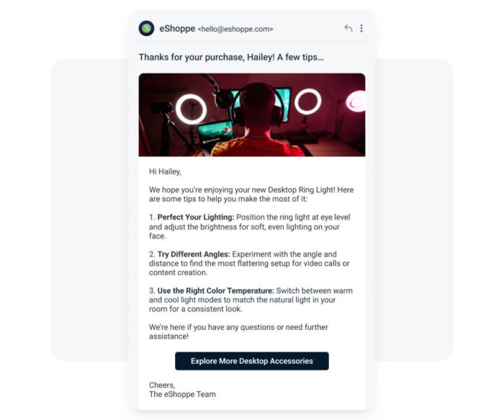The height and width of the screenshot is (420, 504).
Task: Click The eShoppe Team signature
Action: 182,394
